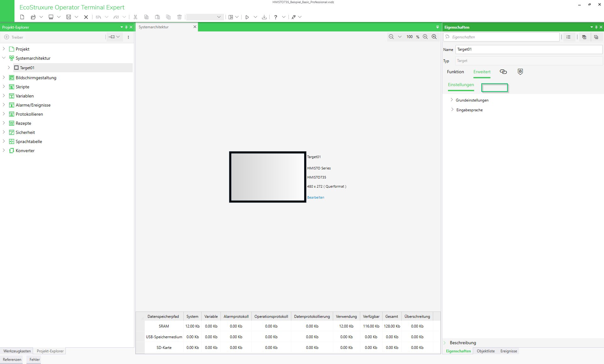
Task: Click the plus icon next to Treiber
Action: point(7,37)
